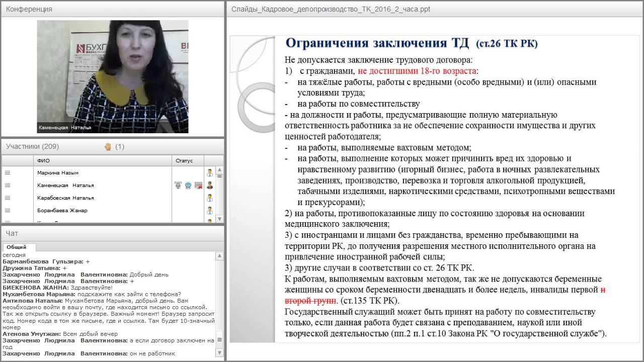Click presenter avatar icon for Каменецкая Наталья

point(210,185)
